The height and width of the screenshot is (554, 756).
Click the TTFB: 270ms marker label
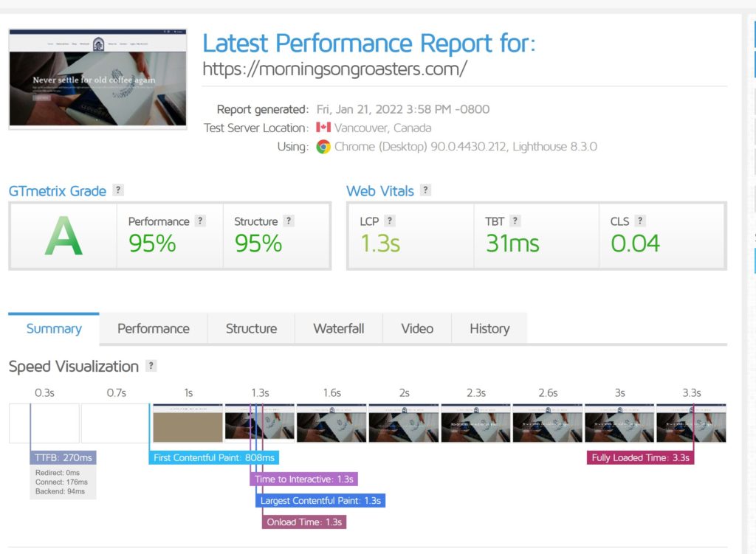[x=63, y=457]
